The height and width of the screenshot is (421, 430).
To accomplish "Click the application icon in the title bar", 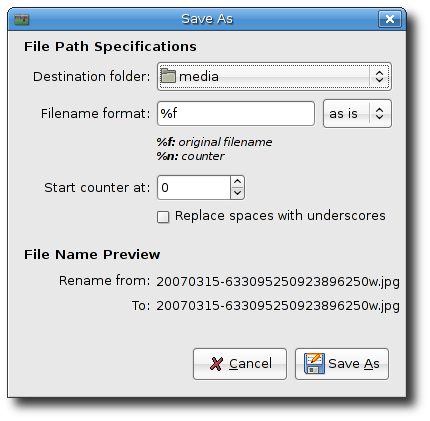I will 22,19.
